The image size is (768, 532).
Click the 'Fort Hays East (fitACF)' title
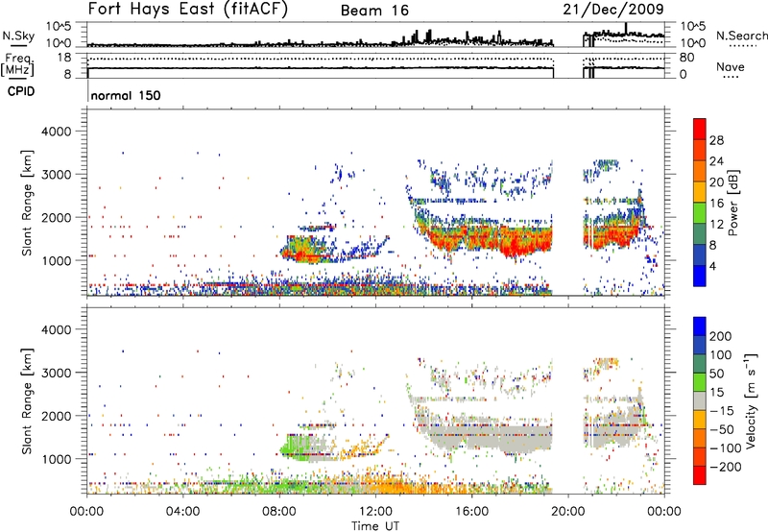coord(187,9)
